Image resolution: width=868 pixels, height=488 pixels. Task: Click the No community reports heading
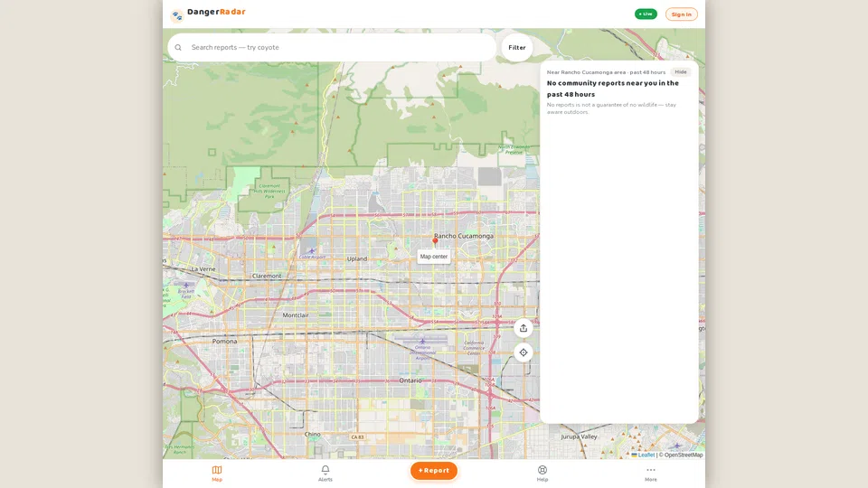pos(613,89)
